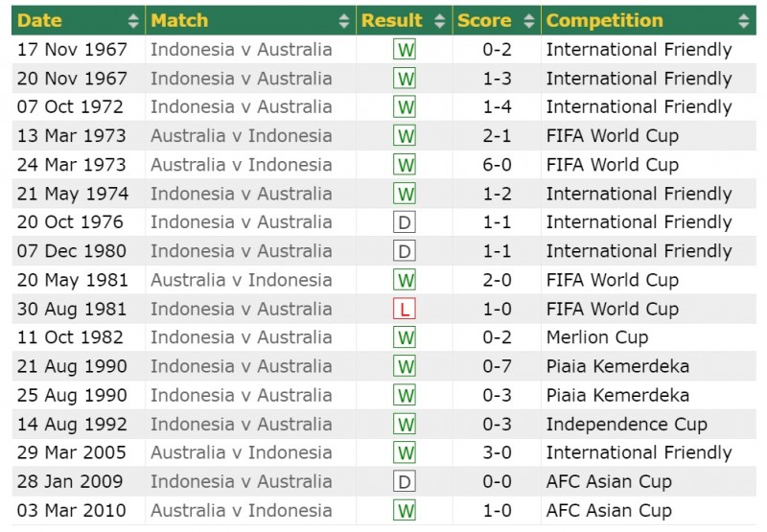Select the 6-0 score cell
This screenshot has width=767, height=532.
[496, 165]
